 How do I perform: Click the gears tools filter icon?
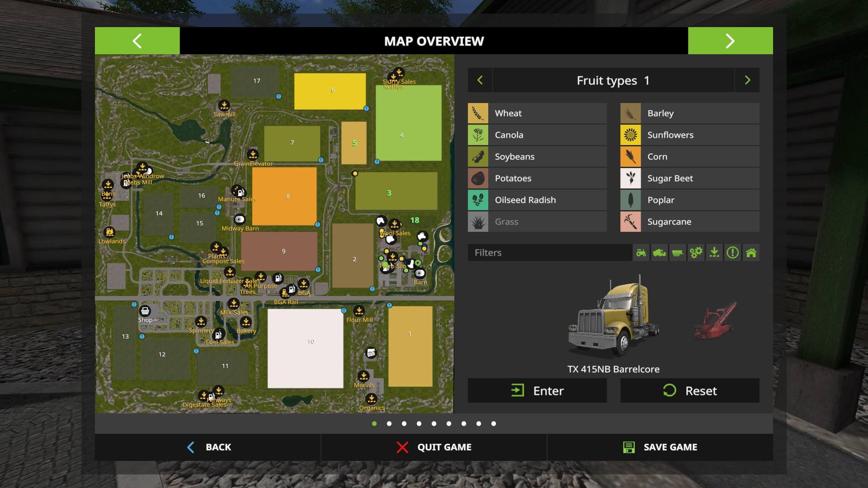point(696,253)
